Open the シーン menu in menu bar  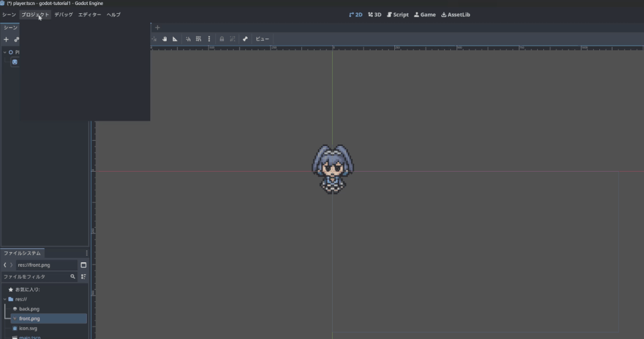[x=9, y=14]
